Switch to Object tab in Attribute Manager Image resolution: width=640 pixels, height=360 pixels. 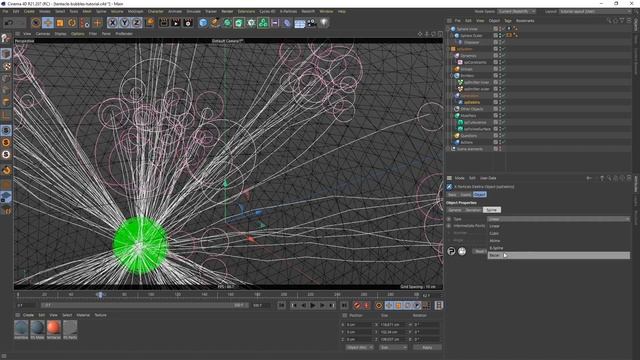[480, 195]
